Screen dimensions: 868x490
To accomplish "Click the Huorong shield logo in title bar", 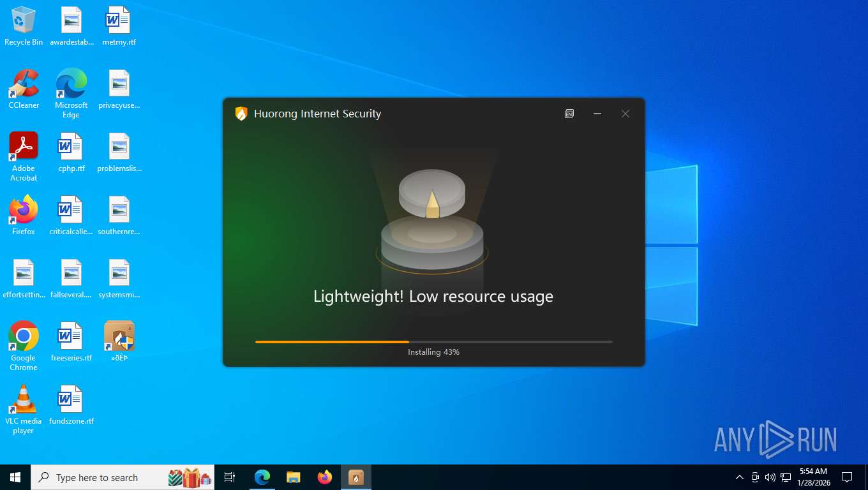I will click(x=241, y=114).
